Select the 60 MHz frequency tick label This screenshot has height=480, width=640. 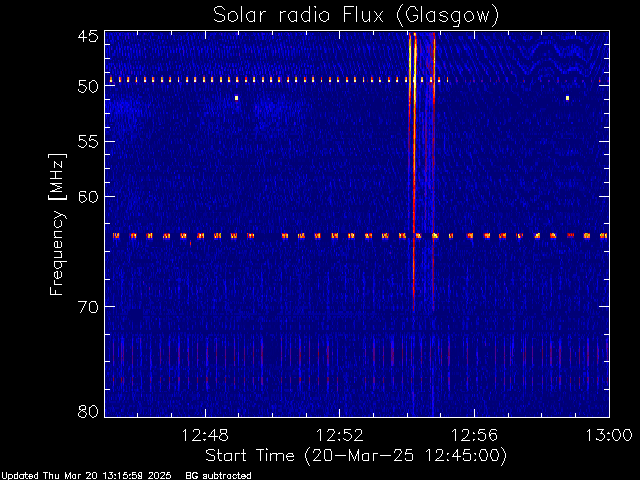[88, 197]
